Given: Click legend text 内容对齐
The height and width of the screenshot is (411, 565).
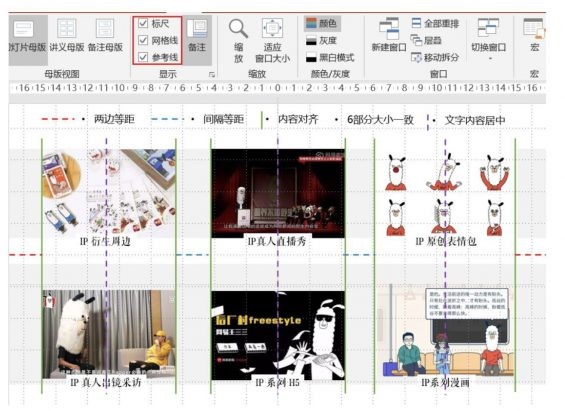Looking at the screenshot, I should [298, 119].
